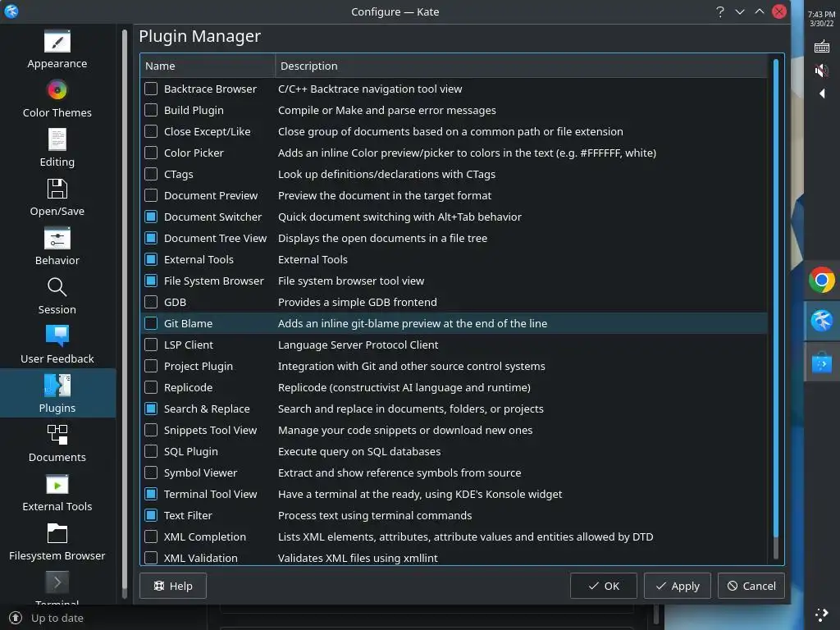Viewport: 840px width, 630px height.
Task: Click the muted volume tray icon
Action: (x=822, y=71)
